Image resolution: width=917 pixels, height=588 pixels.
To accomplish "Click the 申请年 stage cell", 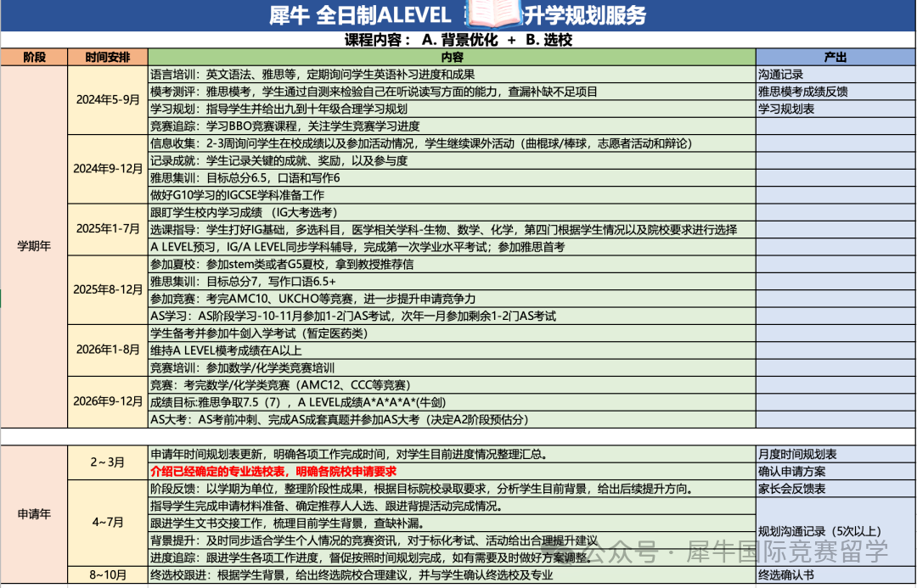I will pyautogui.click(x=35, y=513).
